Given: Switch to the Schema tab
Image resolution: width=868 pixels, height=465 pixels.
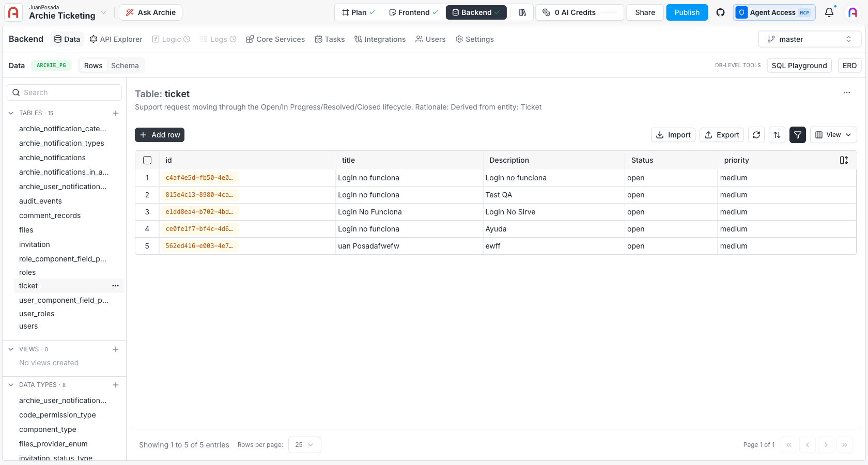Looking at the screenshot, I should 125,66.
